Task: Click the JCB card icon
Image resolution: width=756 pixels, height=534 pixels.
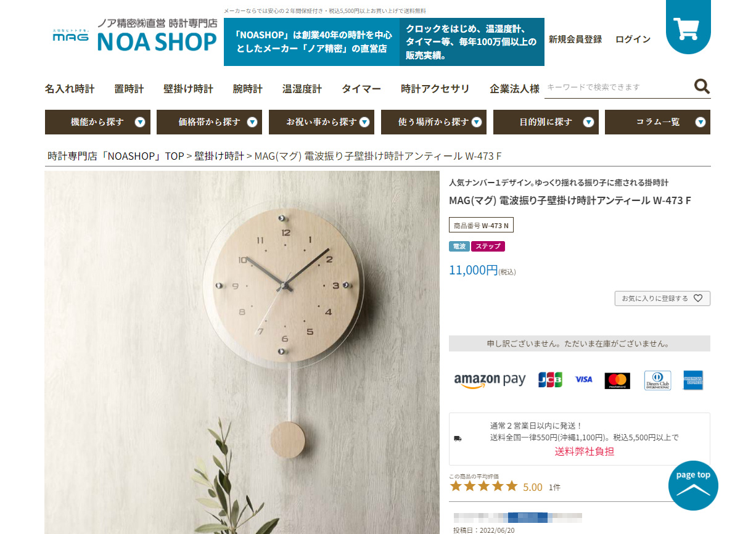Action: 550,380
